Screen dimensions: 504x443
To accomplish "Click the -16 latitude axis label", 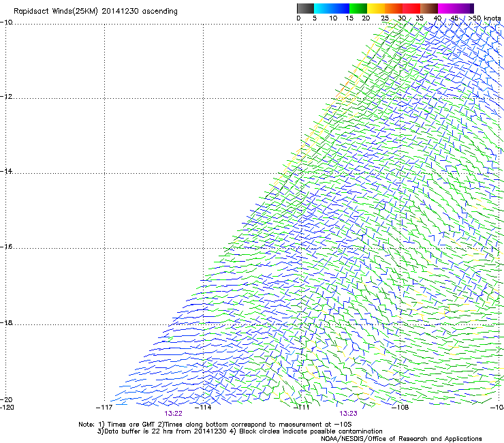I will pyautogui.click(x=6, y=247).
